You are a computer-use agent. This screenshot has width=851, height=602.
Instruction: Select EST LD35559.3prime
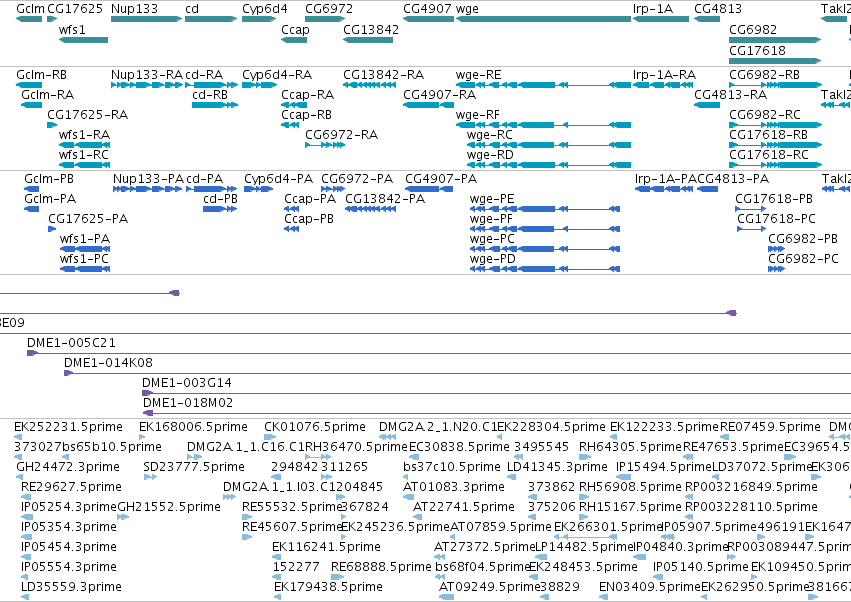pyautogui.click(x=24, y=597)
